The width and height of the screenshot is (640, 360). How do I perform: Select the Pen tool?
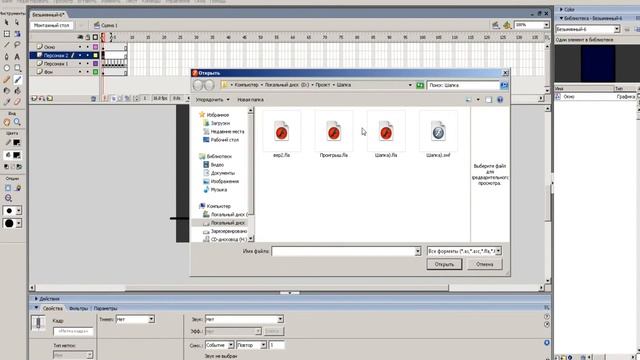coord(7,56)
